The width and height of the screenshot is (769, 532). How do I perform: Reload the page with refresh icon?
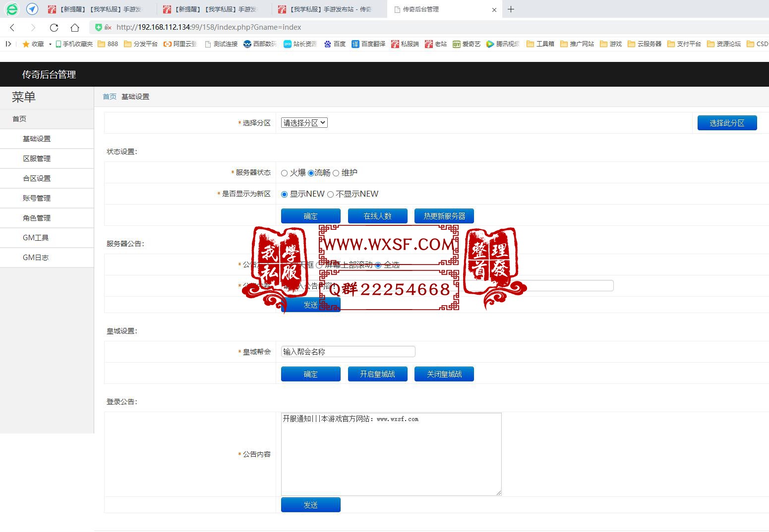coord(54,27)
